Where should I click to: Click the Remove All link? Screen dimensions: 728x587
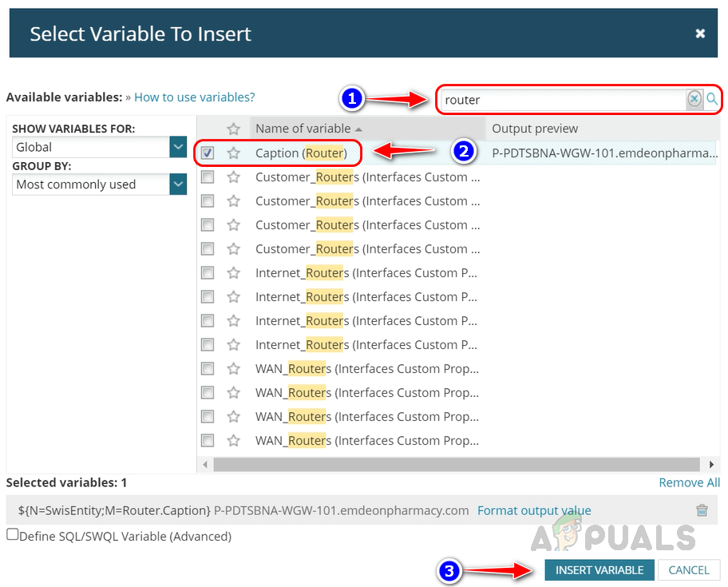[690, 482]
